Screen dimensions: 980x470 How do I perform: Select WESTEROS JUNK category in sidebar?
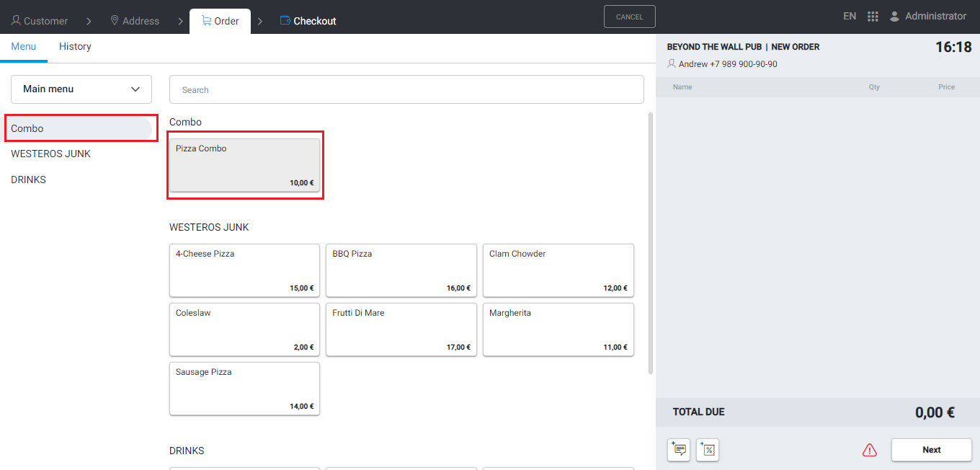click(x=50, y=154)
